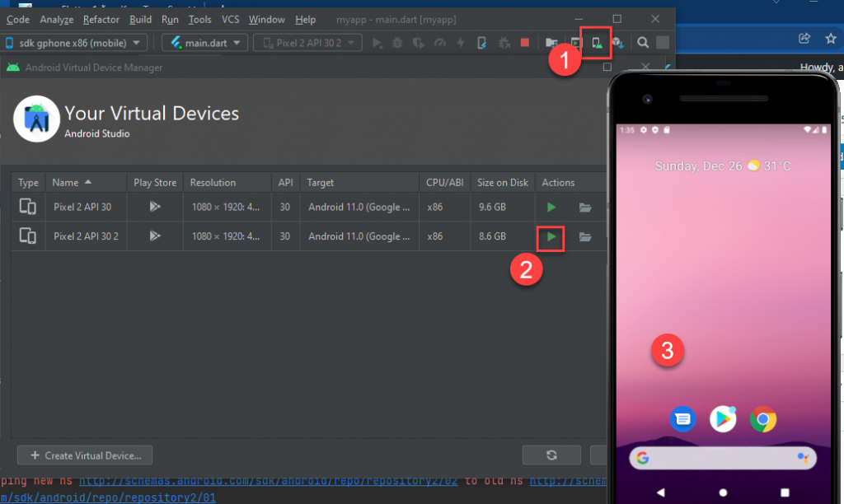The image size is (844, 504).
Task: Open the Tools menu
Action: 199,19
